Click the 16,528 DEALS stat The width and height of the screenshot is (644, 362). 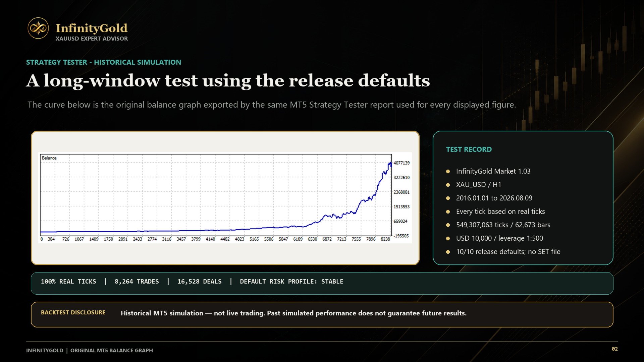200,282
